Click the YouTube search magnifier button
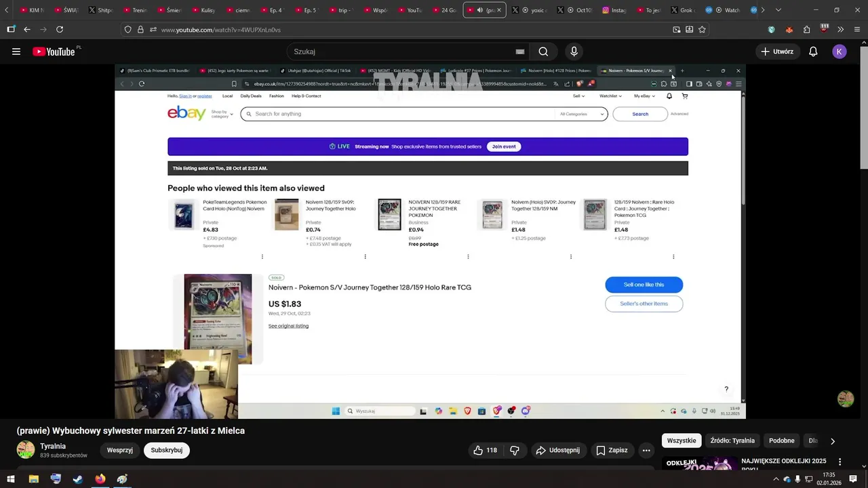868x488 pixels. (543, 52)
